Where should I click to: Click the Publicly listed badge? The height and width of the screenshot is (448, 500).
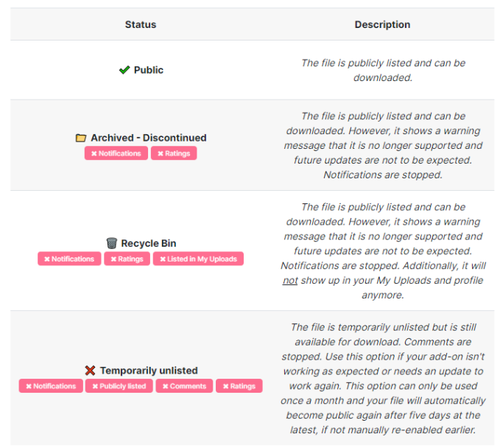119,386
